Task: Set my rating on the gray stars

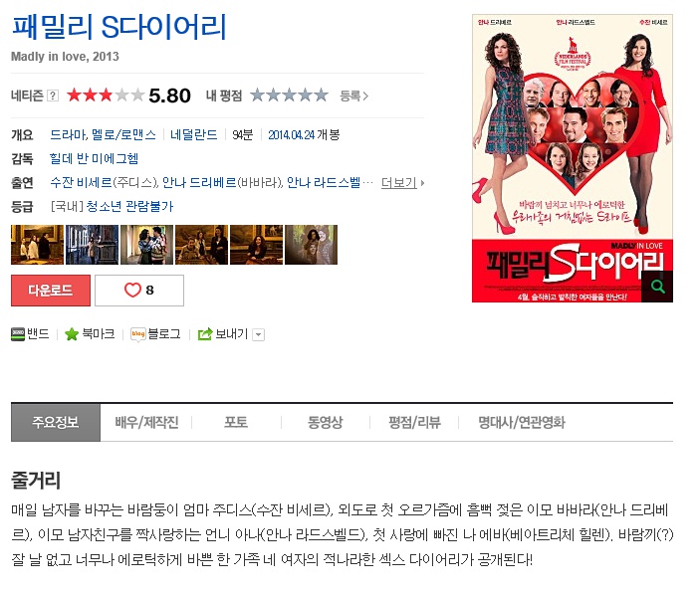Action: click(290, 96)
